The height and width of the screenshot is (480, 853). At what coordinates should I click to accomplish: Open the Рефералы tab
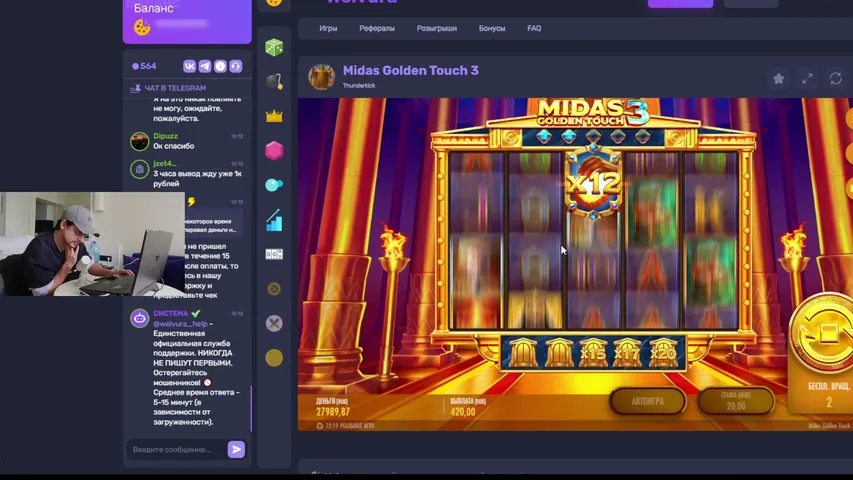[377, 28]
